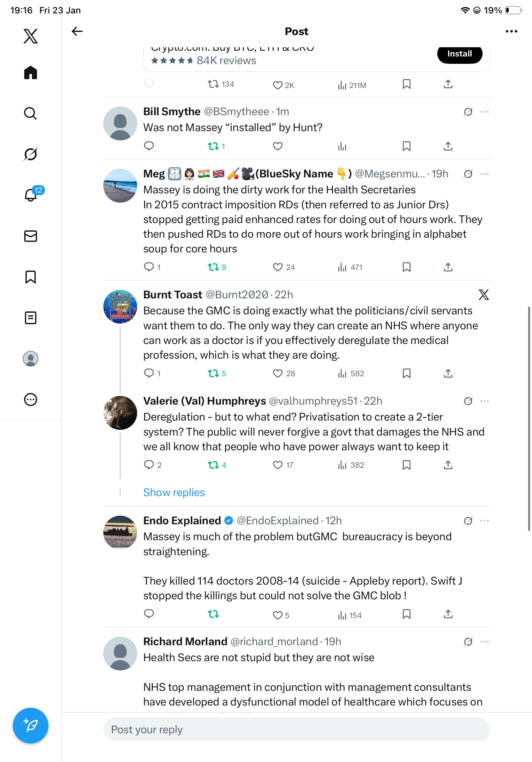Tap the compose new post button

(x=31, y=725)
